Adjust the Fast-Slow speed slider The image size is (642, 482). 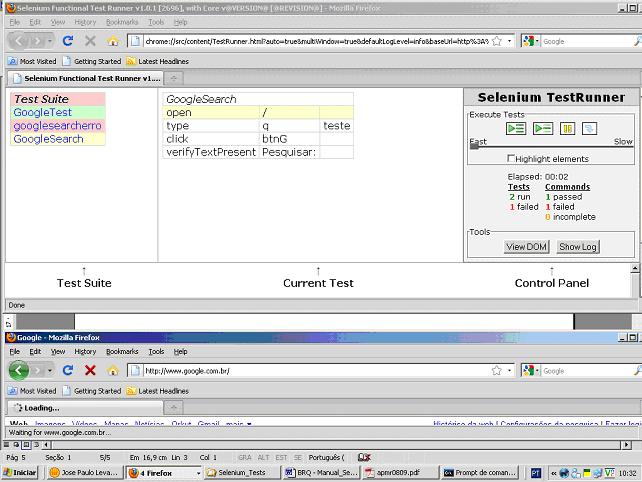(x=474, y=147)
